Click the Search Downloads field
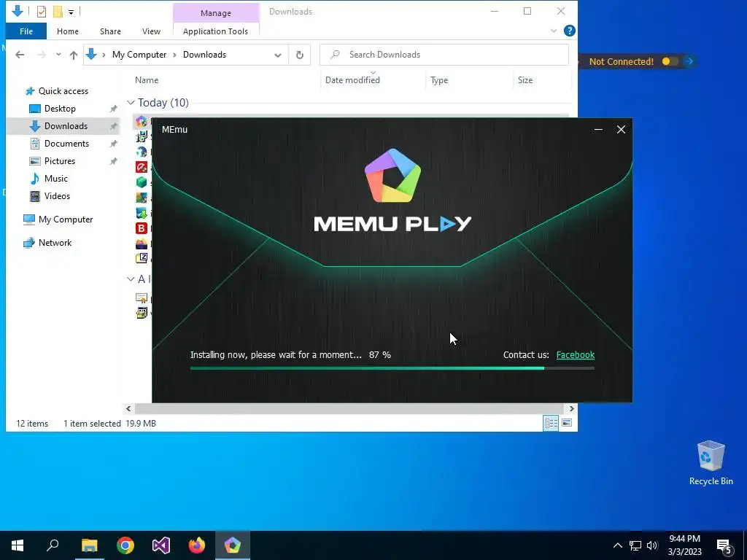The image size is (747, 560). point(444,55)
